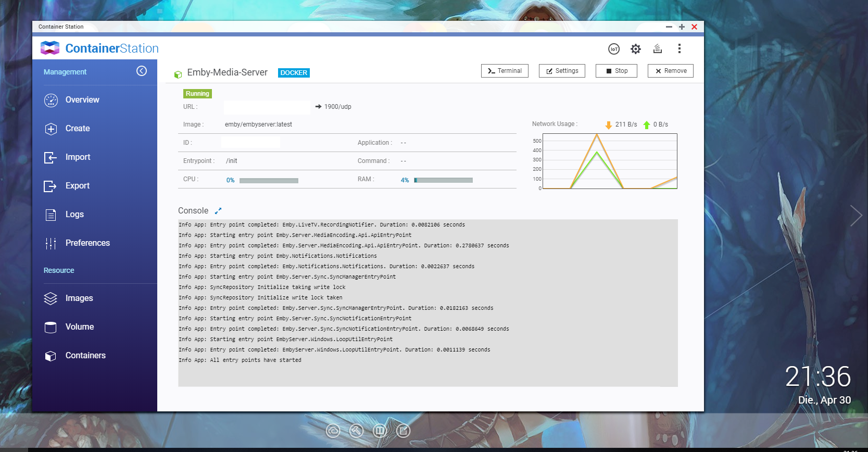
Task: Open the container Terminal
Action: (x=505, y=71)
